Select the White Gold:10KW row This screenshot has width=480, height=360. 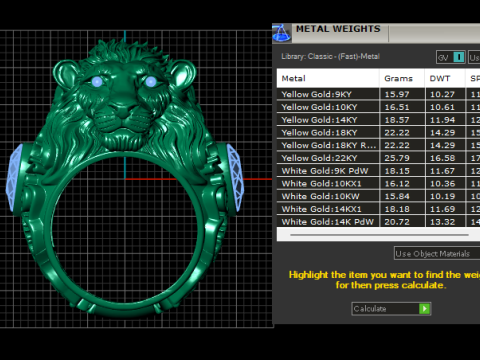[x=378, y=196]
